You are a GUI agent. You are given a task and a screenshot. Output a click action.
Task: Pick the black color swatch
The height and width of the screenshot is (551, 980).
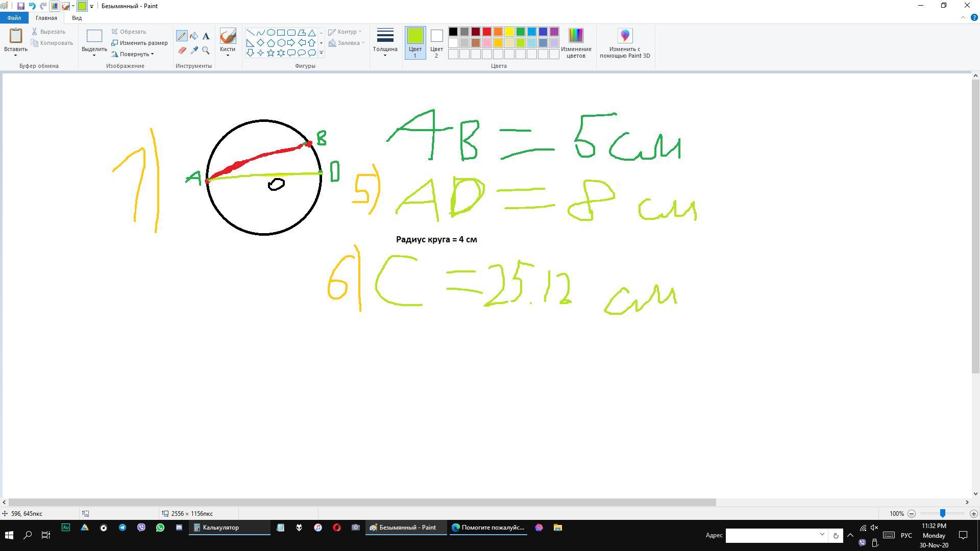[x=453, y=32]
